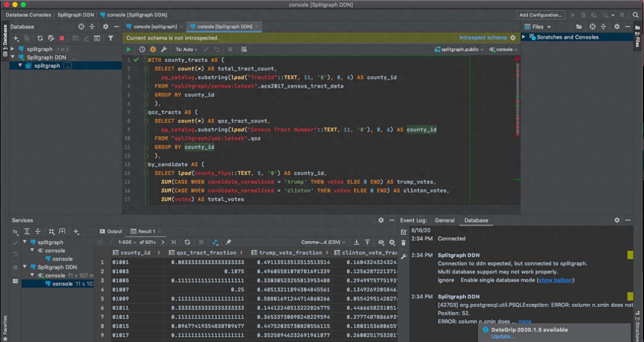Open the console session dropdown
The image size is (644, 342).
(x=503, y=49)
